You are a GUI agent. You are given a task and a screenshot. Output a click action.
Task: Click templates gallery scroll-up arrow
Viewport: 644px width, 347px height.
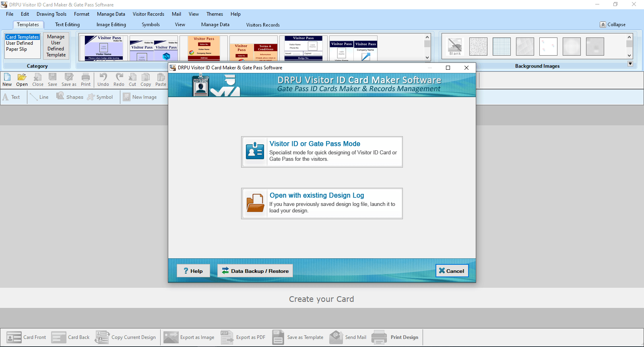click(x=427, y=37)
